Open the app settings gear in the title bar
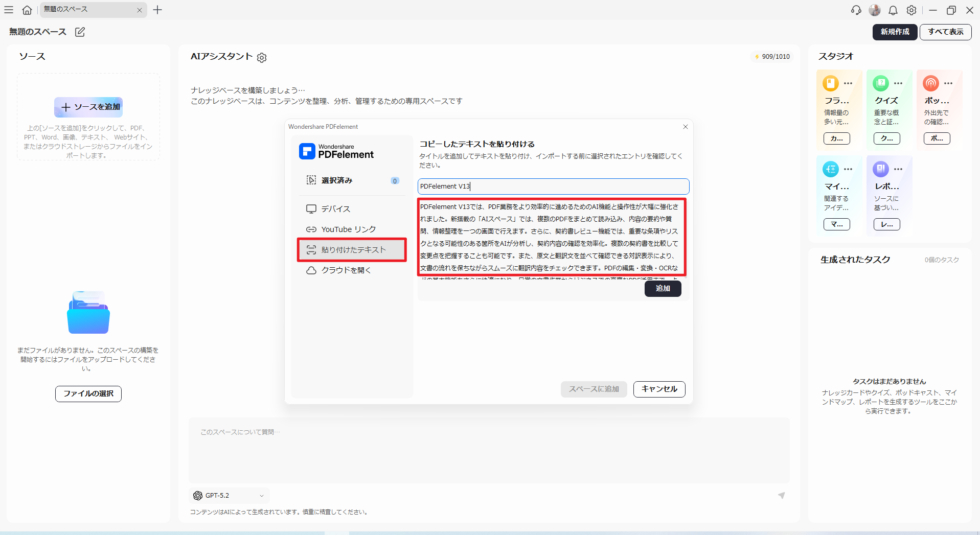This screenshot has width=980, height=535. pos(911,10)
